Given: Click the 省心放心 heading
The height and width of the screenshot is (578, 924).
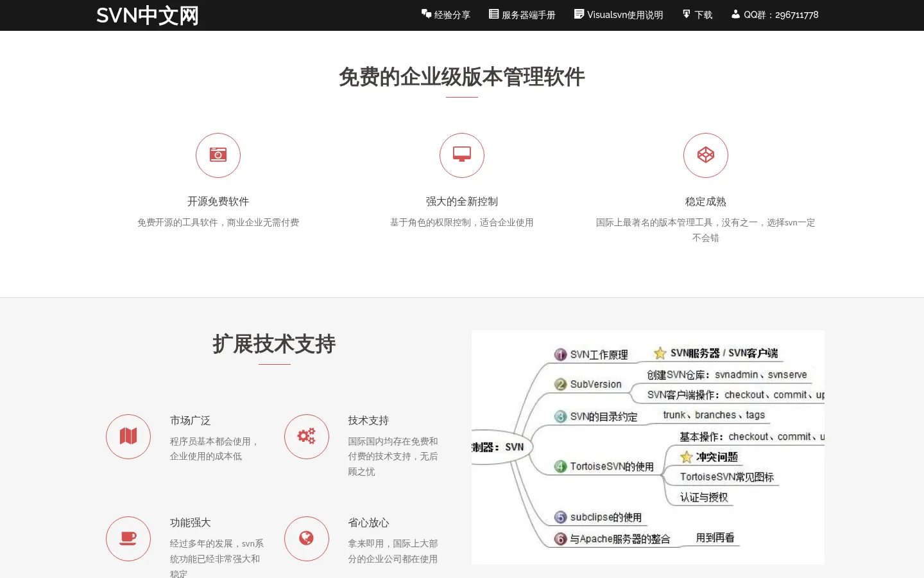Looking at the screenshot, I should pos(369,523).
